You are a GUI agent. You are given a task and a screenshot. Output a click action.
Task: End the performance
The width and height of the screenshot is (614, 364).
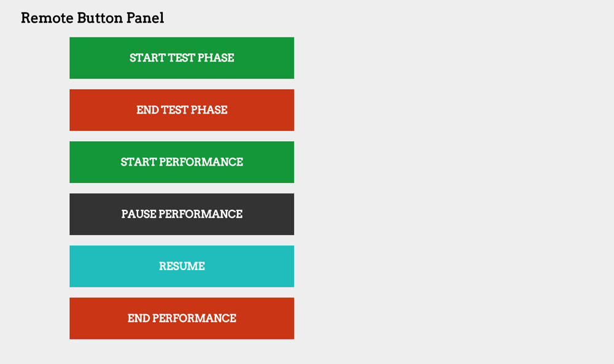tap(182, 319)
